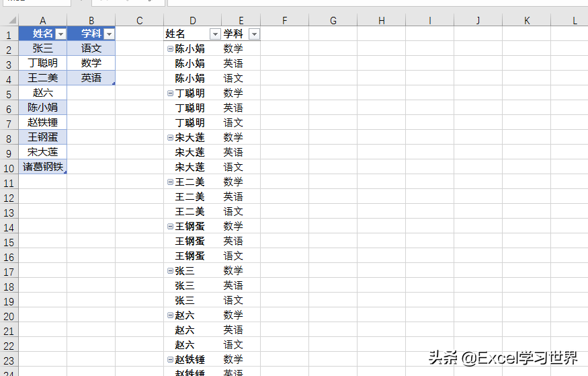This screenshot has width=588, height=376.
Task: Select row 10 header
Action: [x=9, y=167]
